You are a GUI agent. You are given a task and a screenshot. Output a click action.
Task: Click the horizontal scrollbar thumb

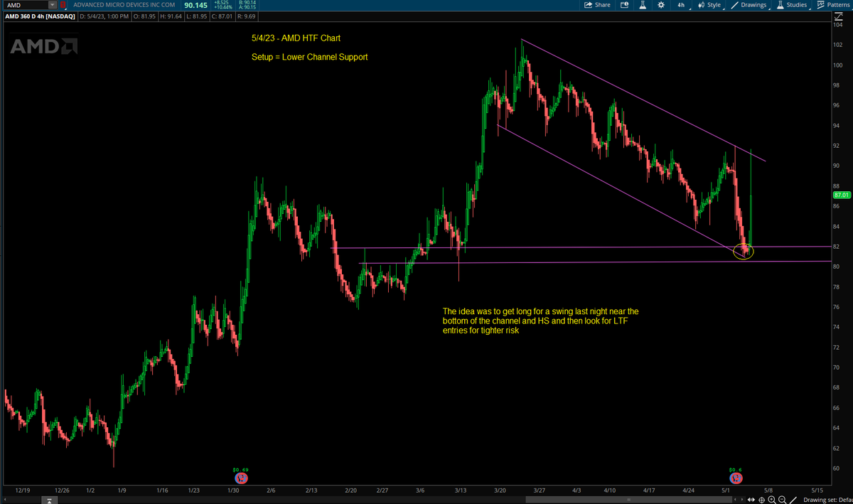click(630, 500)
